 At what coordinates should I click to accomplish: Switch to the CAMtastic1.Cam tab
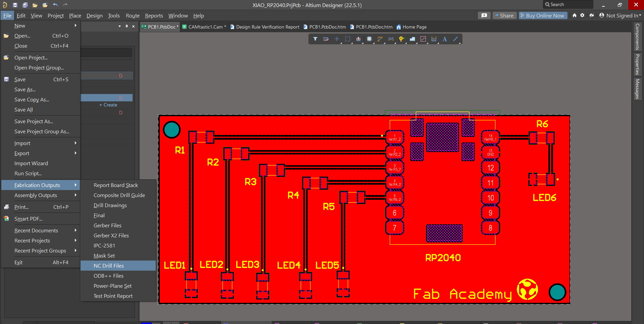(204, 27)
